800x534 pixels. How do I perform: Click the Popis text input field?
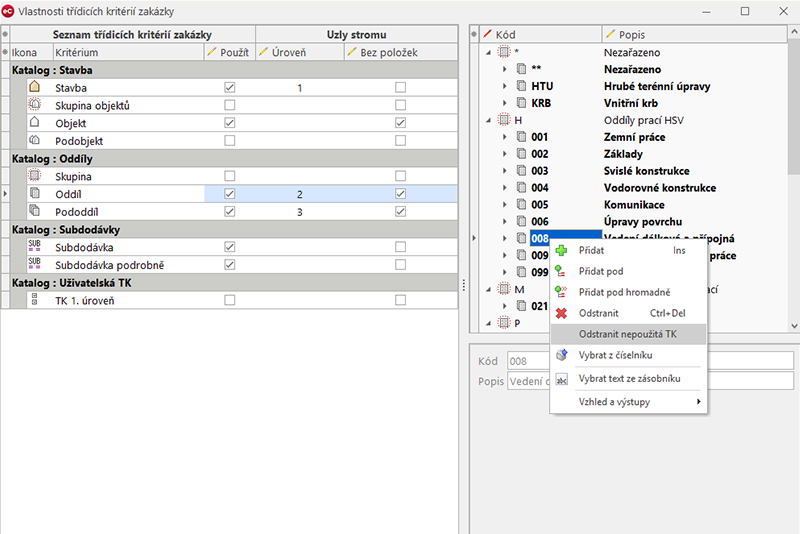651,381
